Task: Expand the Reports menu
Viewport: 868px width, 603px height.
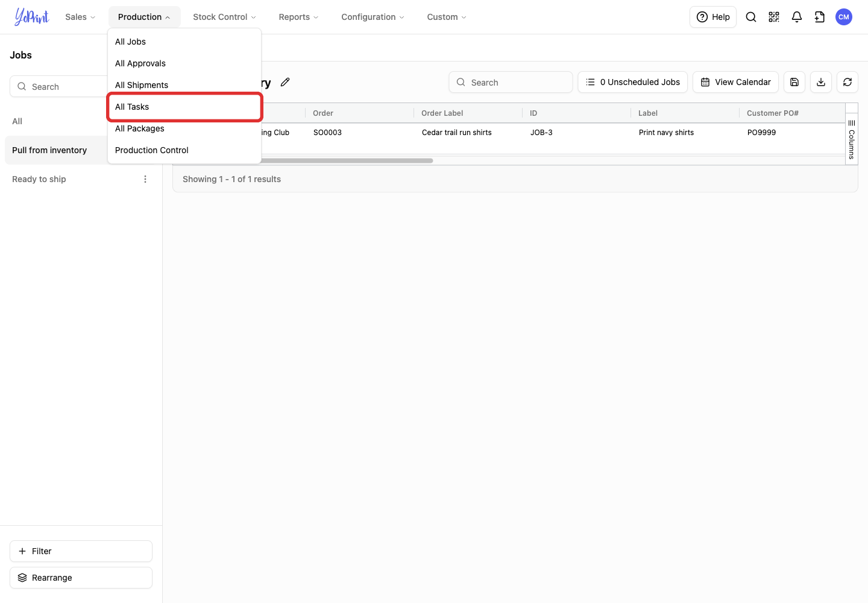Action: click(298, 17)
